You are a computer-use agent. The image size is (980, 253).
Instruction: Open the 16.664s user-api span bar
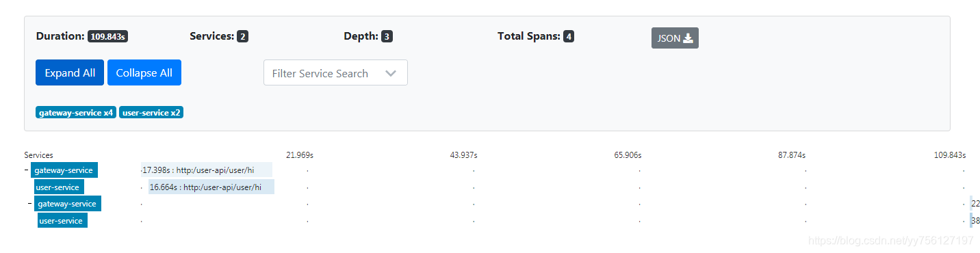tap(211, 187)
